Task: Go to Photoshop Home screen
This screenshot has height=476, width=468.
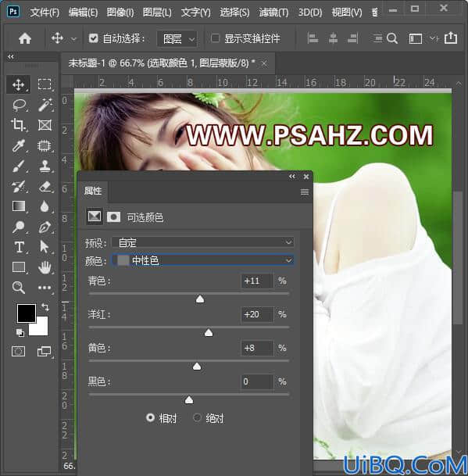Action: click(x=25, y=38)
